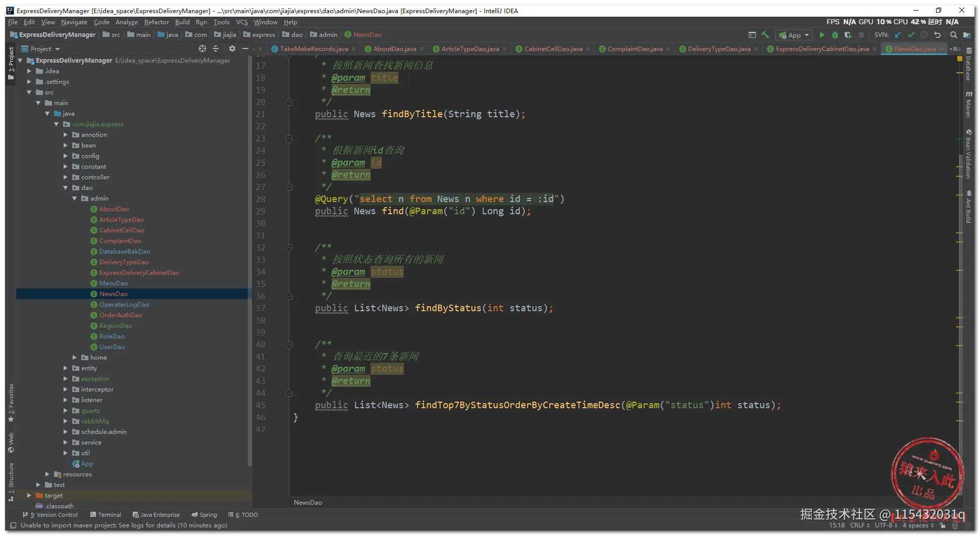Screen dimensions: 980x536
Task: Collapse the dao folder in the tree
Action: [x=66, y=188]
